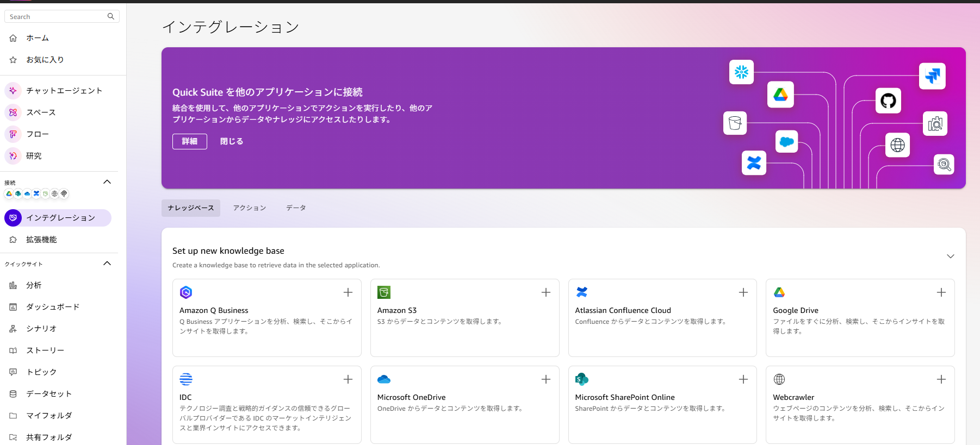Add Microsoft OneDrive with plus icon
The image size is (980, 445).
546,379
